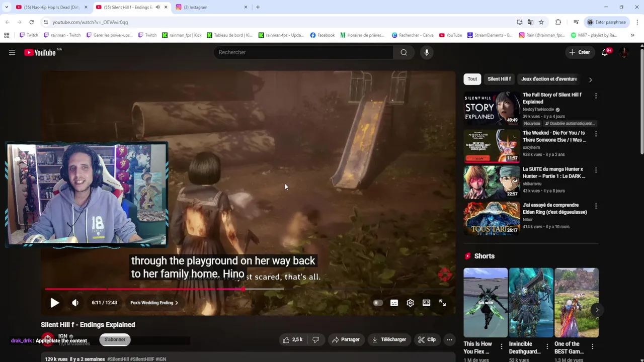
Task: Bookmark this page with the star
Action: tap(541, 22)
